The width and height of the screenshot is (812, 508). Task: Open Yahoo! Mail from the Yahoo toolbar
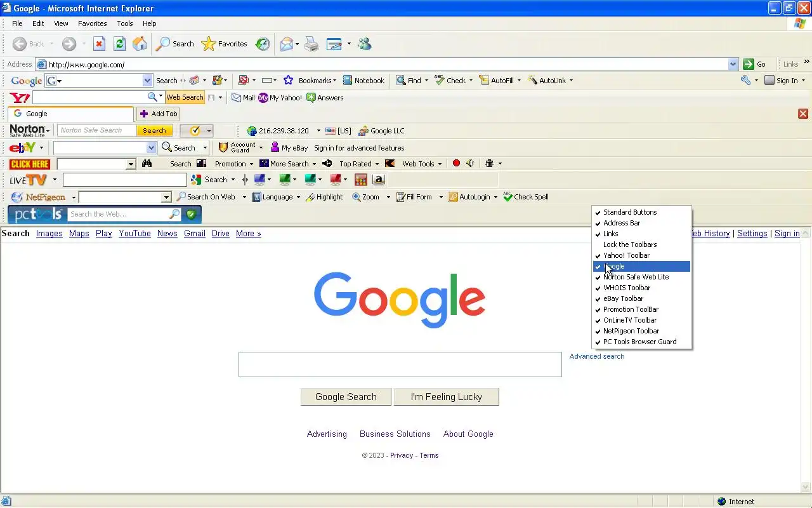243,98
